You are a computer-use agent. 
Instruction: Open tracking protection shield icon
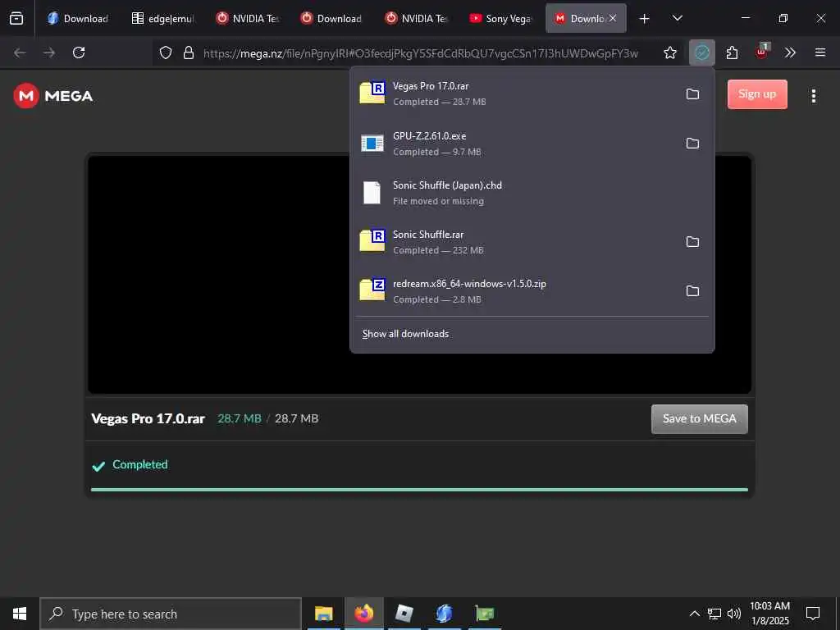166,52
